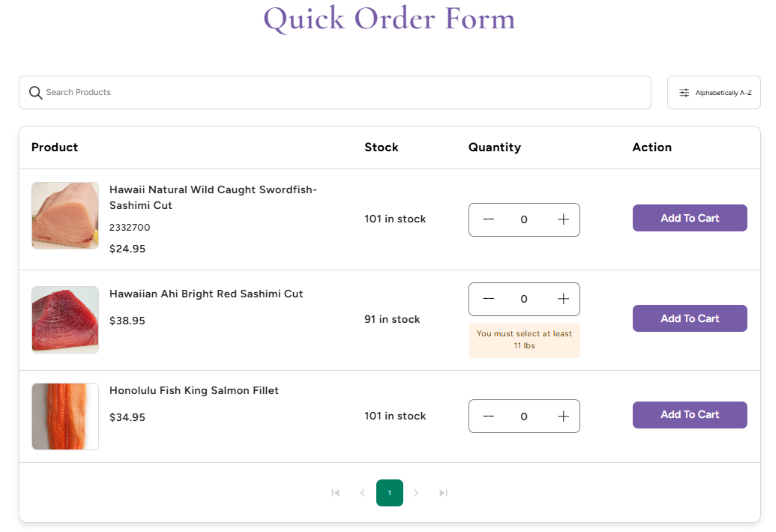Jump to last page icon
This screenshot has width=776, height=532.
[x=443, y=493]
